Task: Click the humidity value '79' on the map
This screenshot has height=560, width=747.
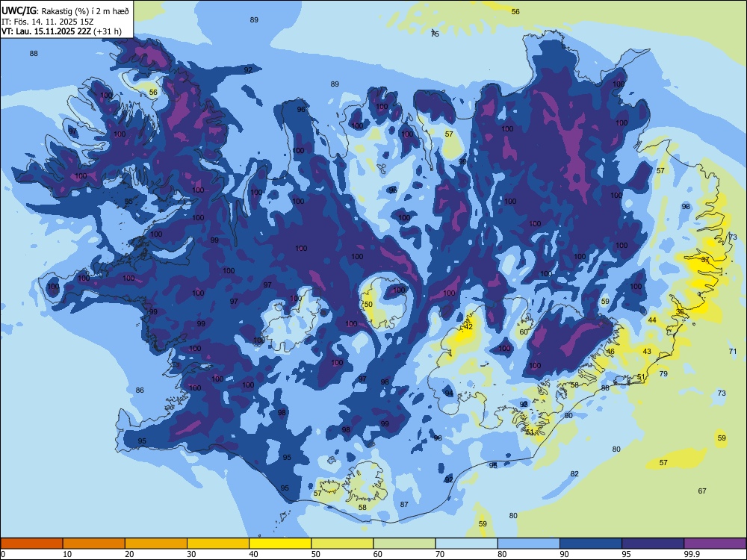Action: pyautogui.click(x=663, y=374)
